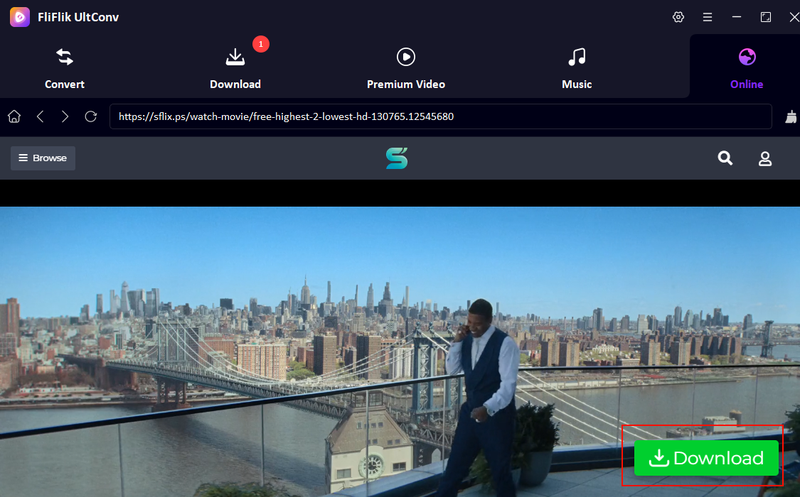
Task: Open the Premium Video tab
Action: coord(406,68)
